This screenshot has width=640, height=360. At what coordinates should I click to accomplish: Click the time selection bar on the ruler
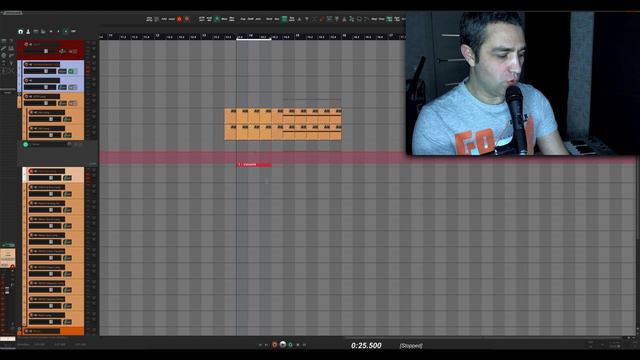click(x=254, y=39)
